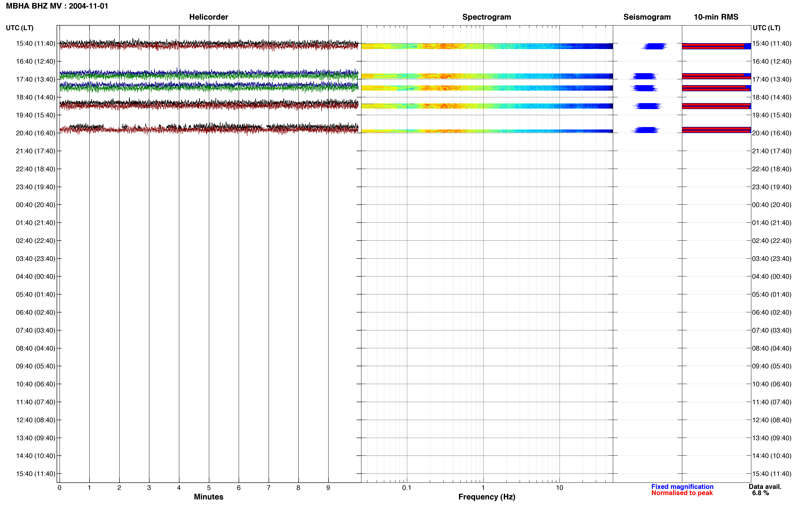Click right time label 14:40 (10:40)
Image resolution: width=812 pixels, height=508 pixels.
772,456
